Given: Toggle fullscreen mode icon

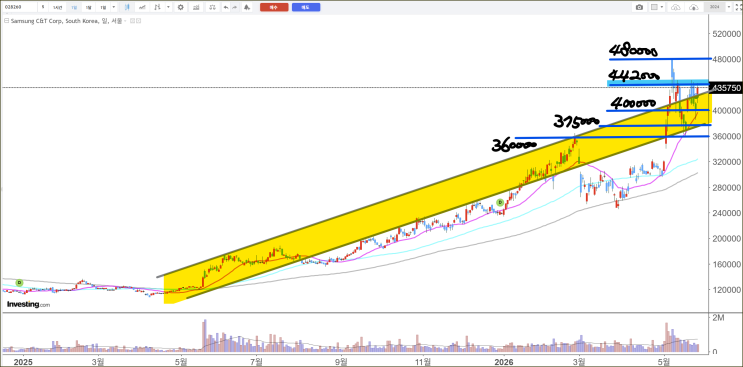Looking at the screenshot, I should tap(738, 7).
